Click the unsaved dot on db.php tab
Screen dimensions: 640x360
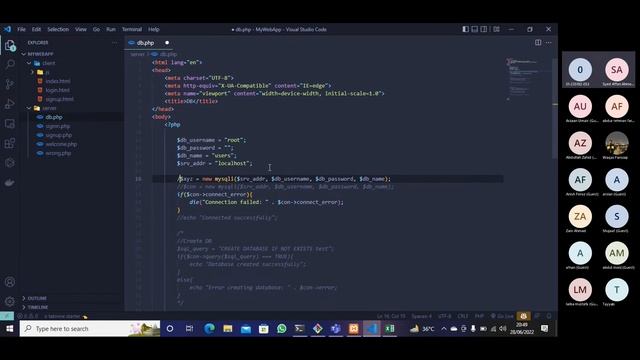tap(167, 42)
